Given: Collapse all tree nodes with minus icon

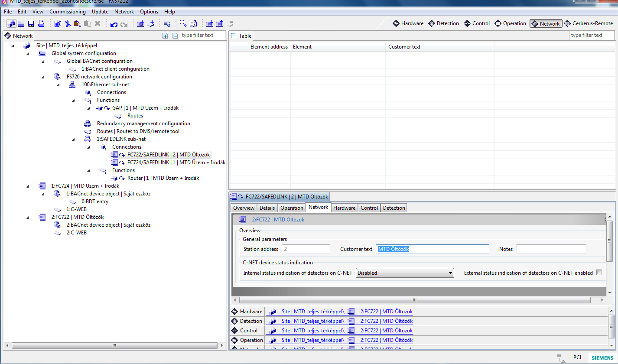Looking at the screenshot, I should pyautogui.click(x=175, y=36).
